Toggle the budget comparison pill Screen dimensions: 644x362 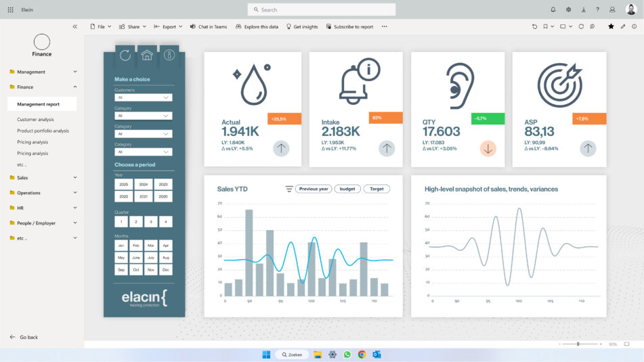[x=347, y=189]
